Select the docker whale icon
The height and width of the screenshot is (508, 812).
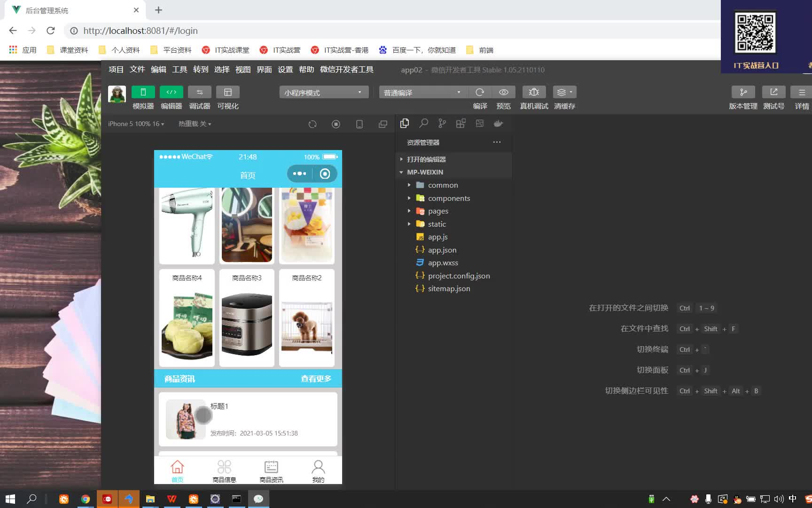[499, 123]
